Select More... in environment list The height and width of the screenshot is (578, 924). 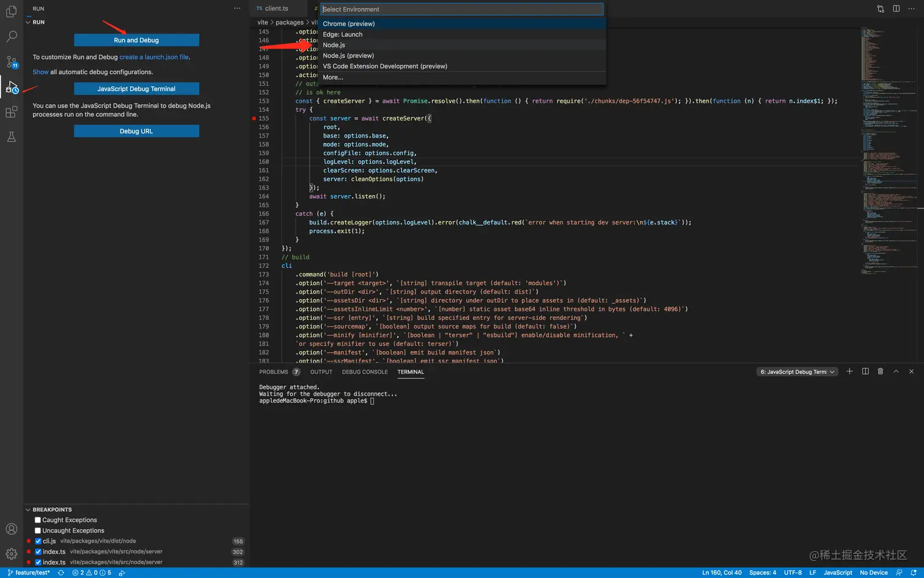click(x=463, y=78)
